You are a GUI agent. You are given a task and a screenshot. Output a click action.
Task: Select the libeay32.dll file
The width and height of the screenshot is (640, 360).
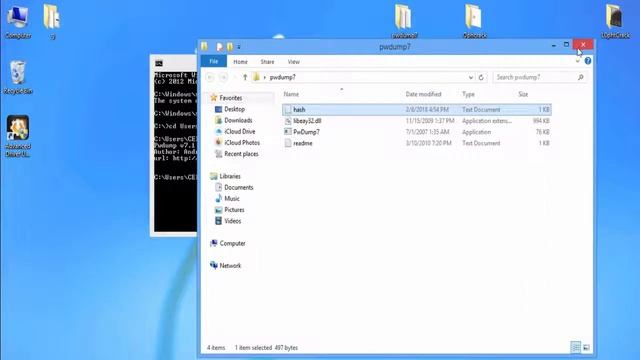[x=417, y=121]
